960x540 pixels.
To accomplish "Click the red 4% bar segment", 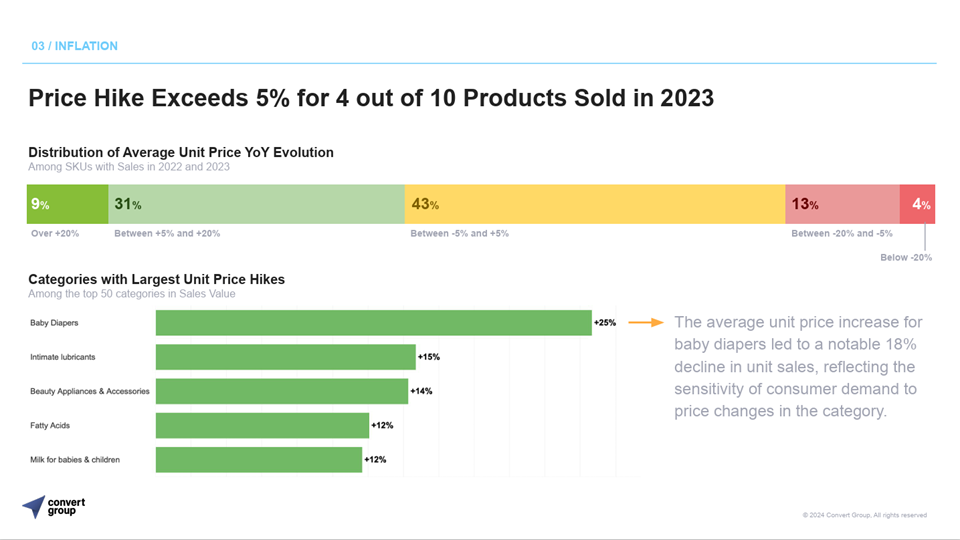I will point(917,204).
